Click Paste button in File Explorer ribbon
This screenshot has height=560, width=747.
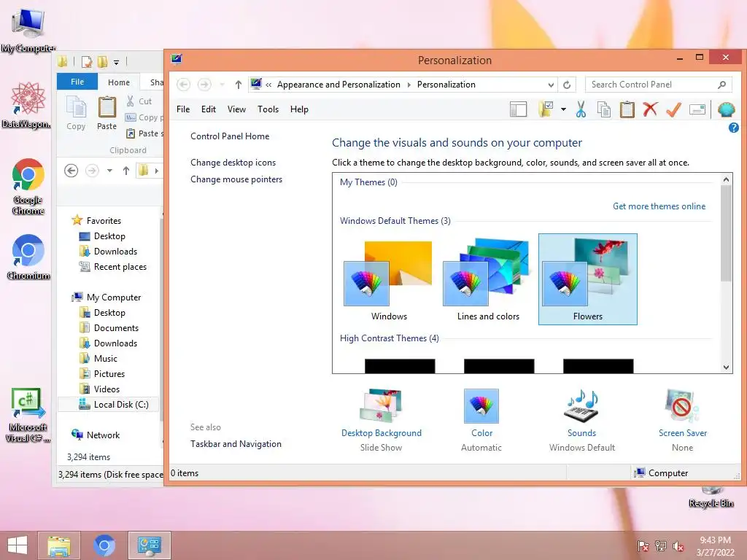pos(107,113)
